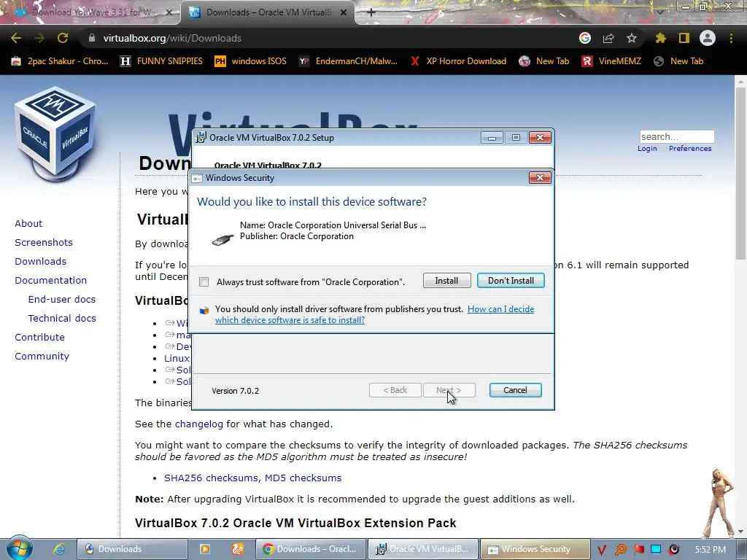Click the Chrome forward arrow
The image size is (747, 560).
tap(39, 38)
